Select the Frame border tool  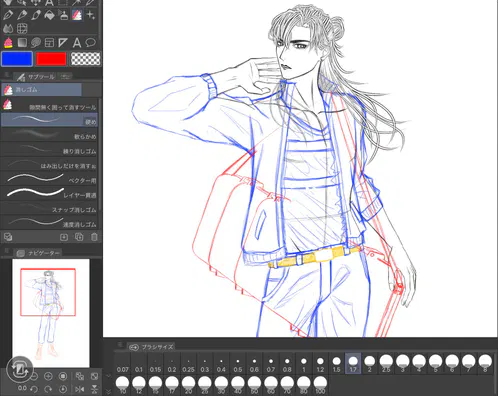coord(49,43)
